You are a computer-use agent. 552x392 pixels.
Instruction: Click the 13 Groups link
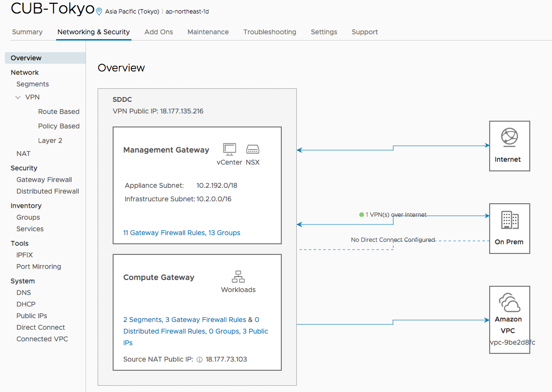(224, 233)
